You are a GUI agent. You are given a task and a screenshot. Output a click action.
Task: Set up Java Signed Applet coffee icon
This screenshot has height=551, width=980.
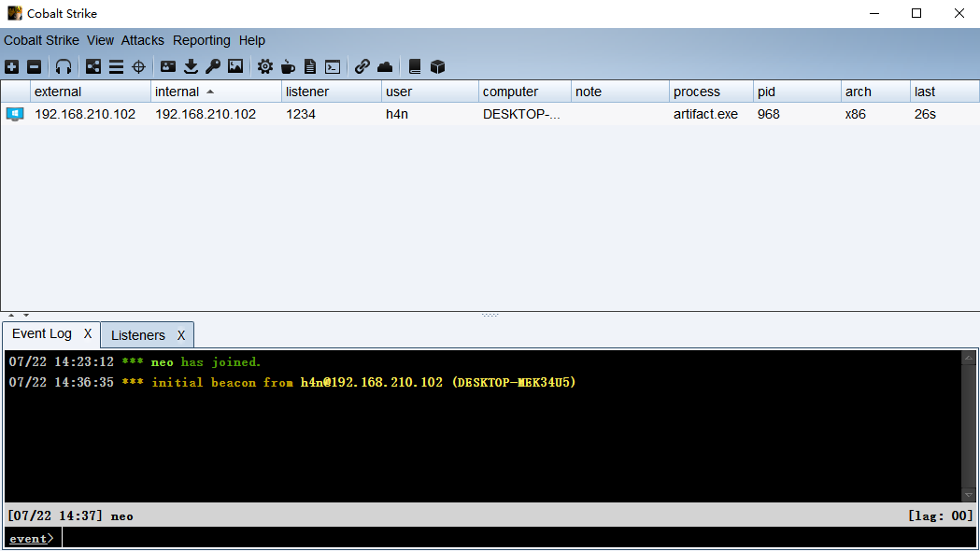tap(288, 67)
